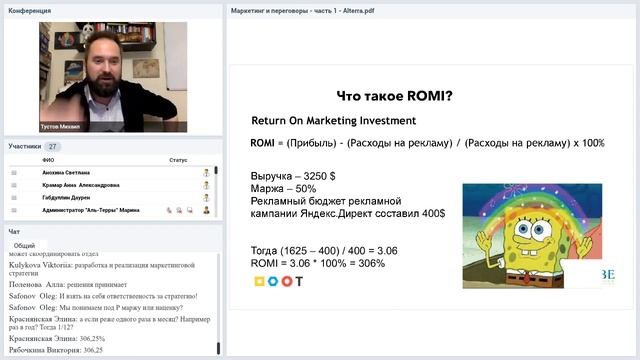Click the Статус column header

pyautogui.click(x=178, y=160)
